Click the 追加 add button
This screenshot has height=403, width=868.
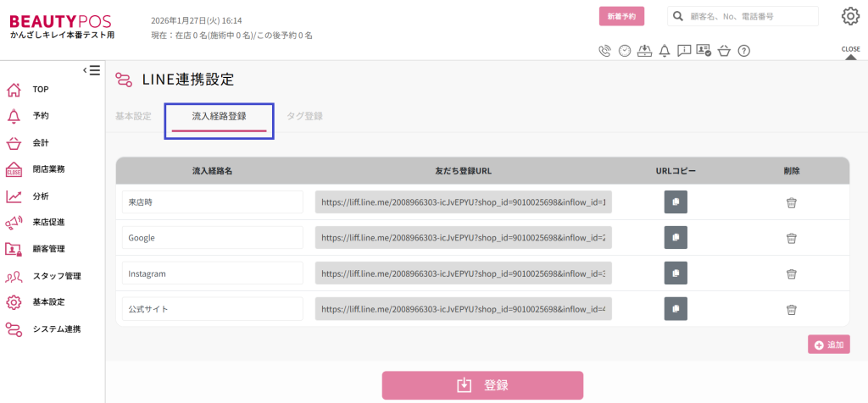pyautogui.click(x=828, y=345)
